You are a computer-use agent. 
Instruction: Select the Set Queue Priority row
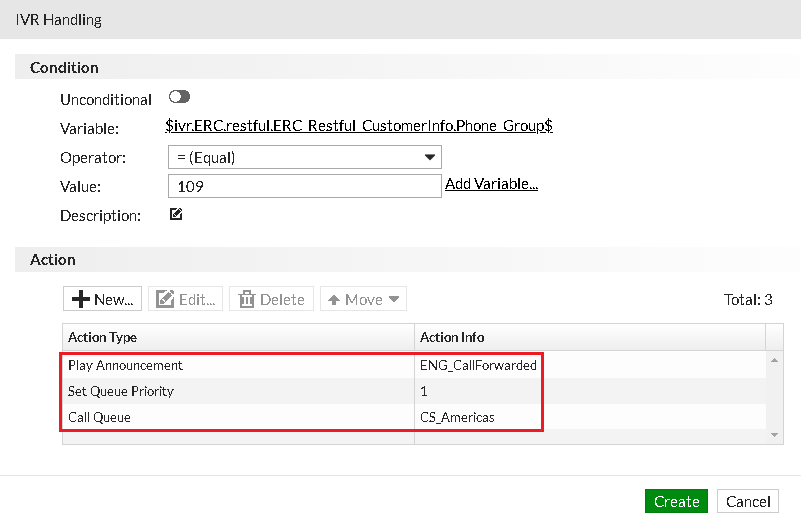point(414,391)
